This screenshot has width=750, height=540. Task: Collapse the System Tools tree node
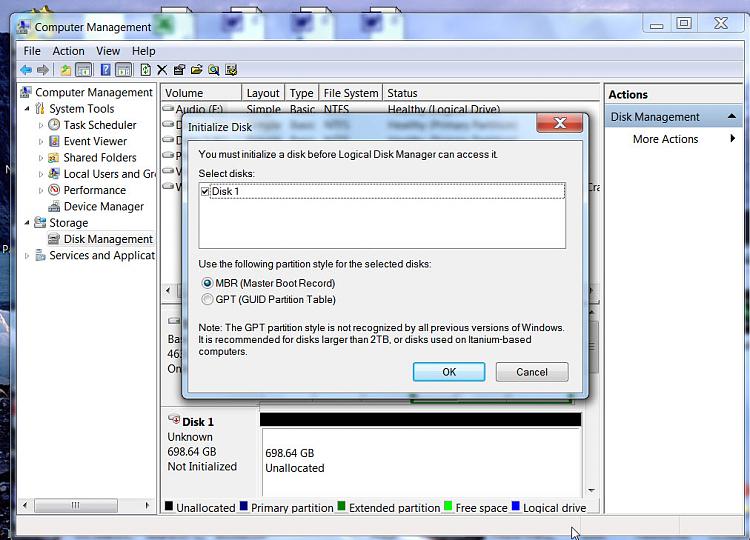pyautogui.click(x=27, y=109)
